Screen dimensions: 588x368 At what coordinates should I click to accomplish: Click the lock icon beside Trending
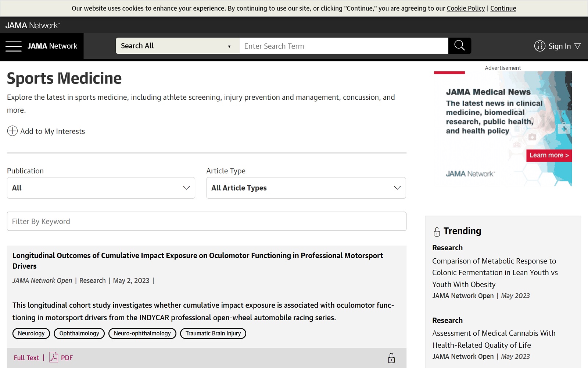(437, 232)
